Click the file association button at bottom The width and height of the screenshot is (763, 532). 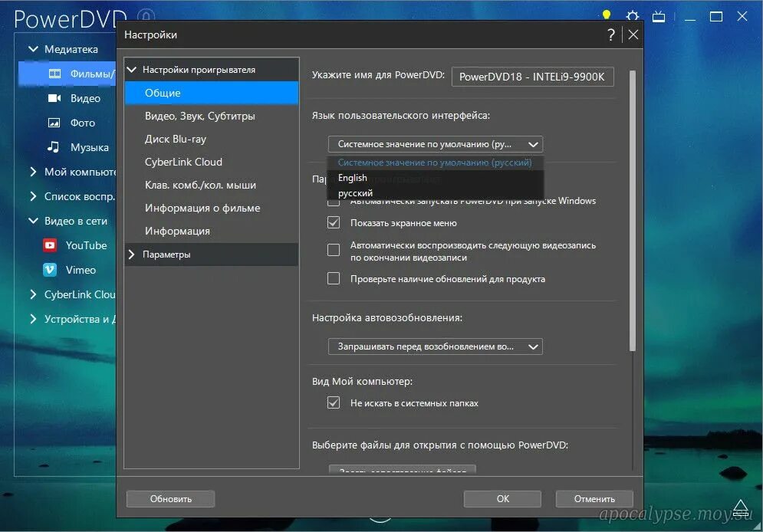pyautogui.click(x=403, y=469)
